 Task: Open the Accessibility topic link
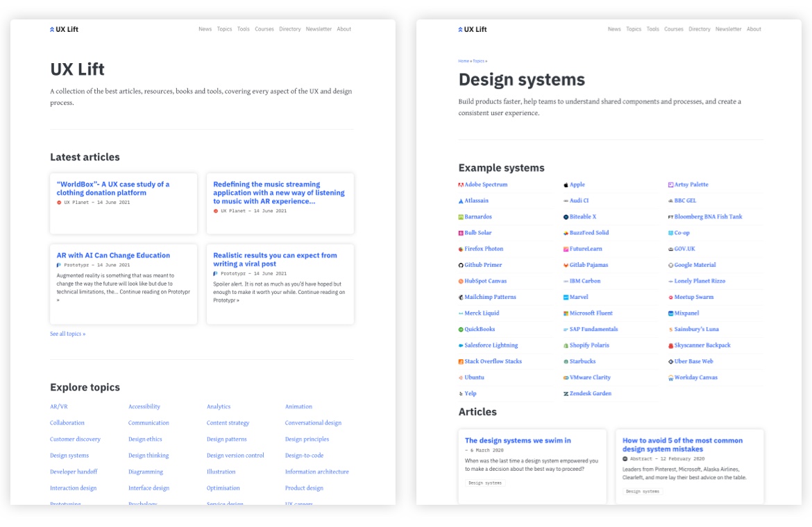(144, 407)
